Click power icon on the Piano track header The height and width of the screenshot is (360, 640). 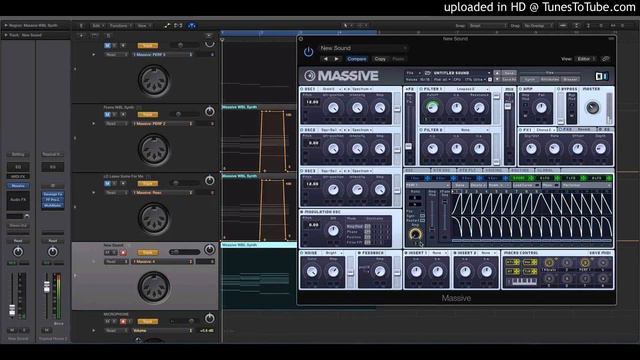point(209,111)
